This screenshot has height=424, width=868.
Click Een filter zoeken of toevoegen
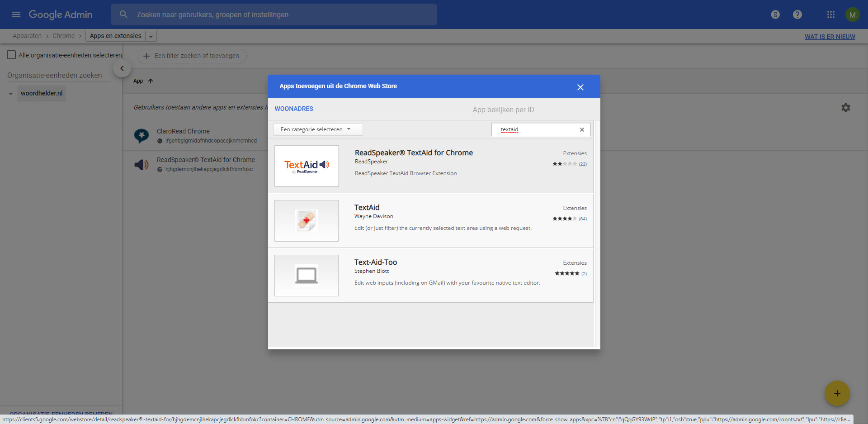tap(192, 56)
